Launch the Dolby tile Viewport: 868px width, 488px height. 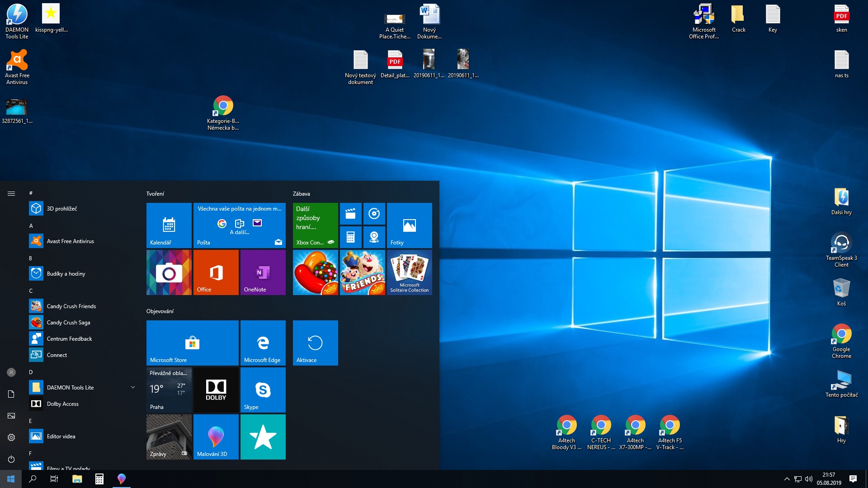[x=216, y=389]
